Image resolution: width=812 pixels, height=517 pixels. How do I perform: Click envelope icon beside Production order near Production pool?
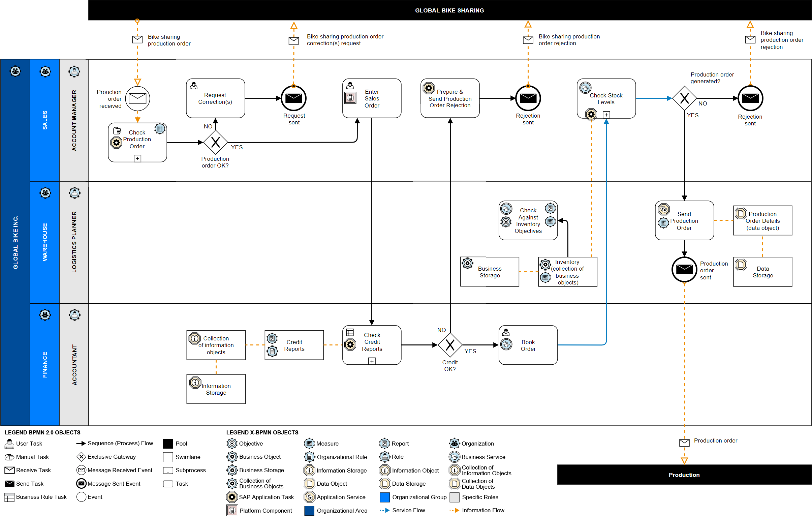coord(684,443)
